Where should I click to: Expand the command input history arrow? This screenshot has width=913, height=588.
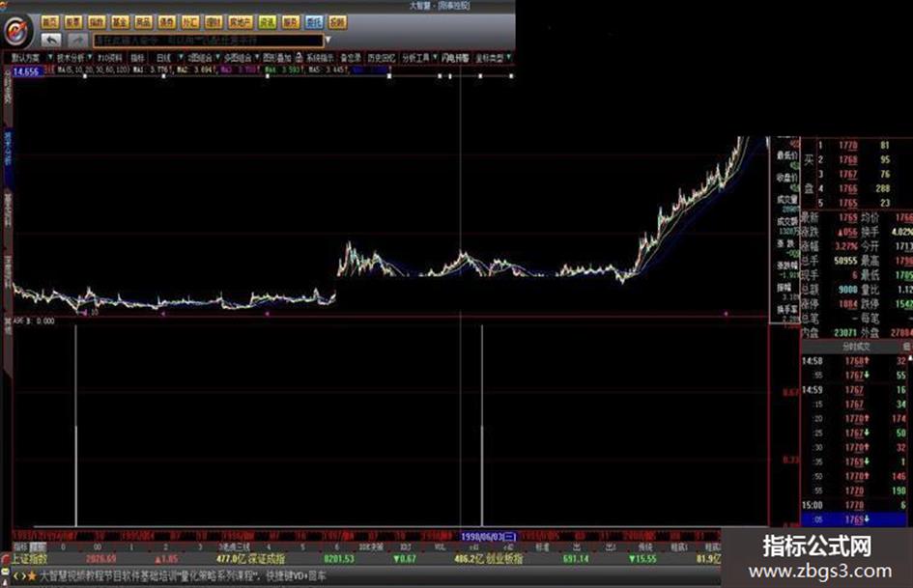pyautogui.click(x=328, y=41)
